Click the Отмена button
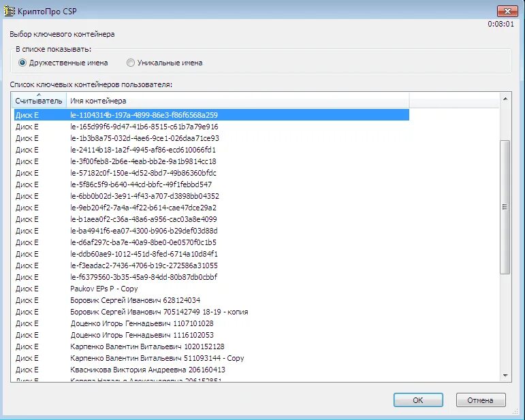This screenshot has width=525, height=420. pyautogui.click(x=481, y=400)
